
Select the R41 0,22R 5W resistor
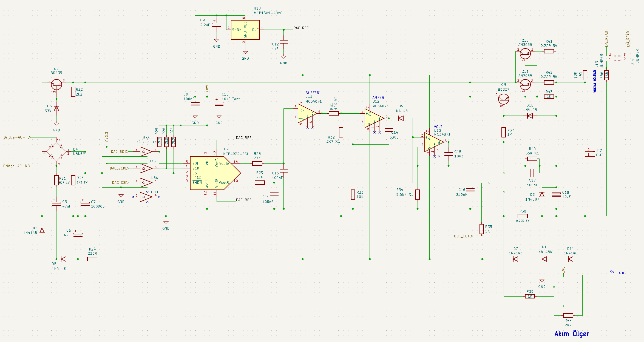click(x=549, y=51)
